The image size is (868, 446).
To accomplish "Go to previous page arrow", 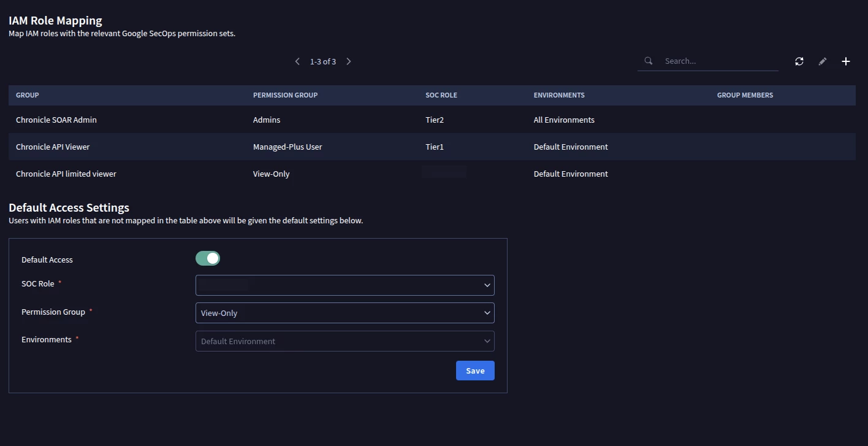I will (297, 61).
